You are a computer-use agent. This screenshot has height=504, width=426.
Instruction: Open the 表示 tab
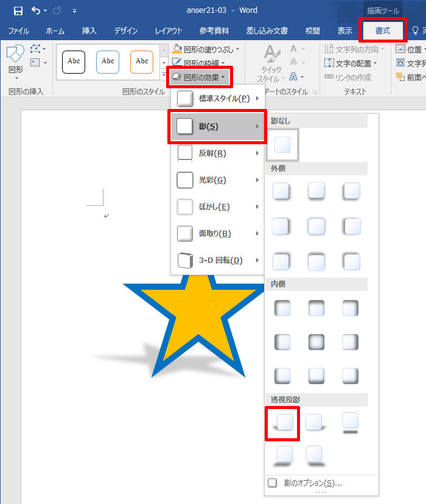(x=344, y=31)
